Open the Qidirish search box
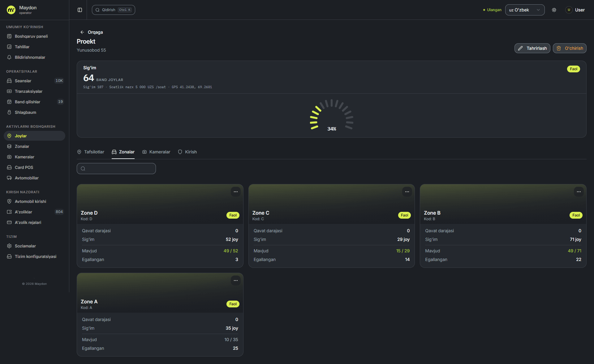Screen dimensions: 594x364 pos(113,10)
